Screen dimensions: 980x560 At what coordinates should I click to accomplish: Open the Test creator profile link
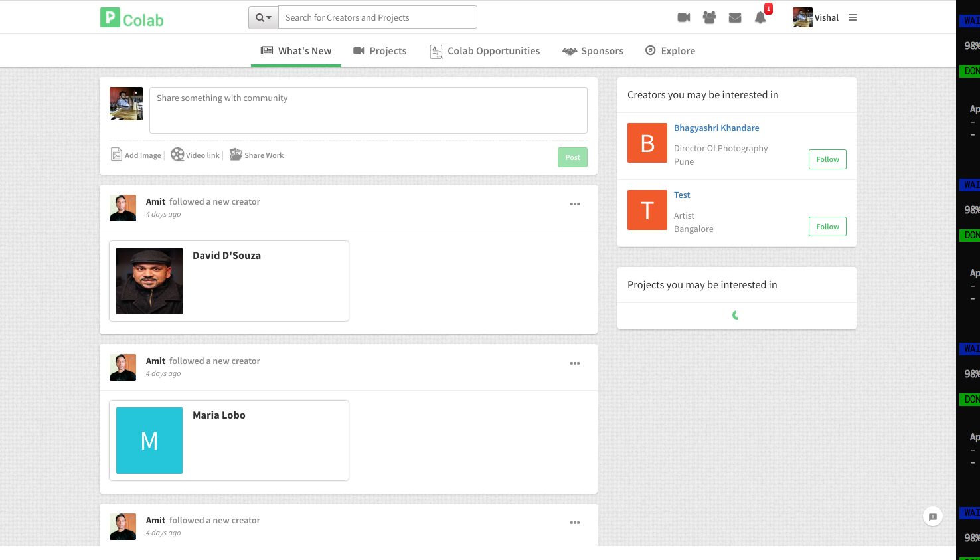pos(682,195)
